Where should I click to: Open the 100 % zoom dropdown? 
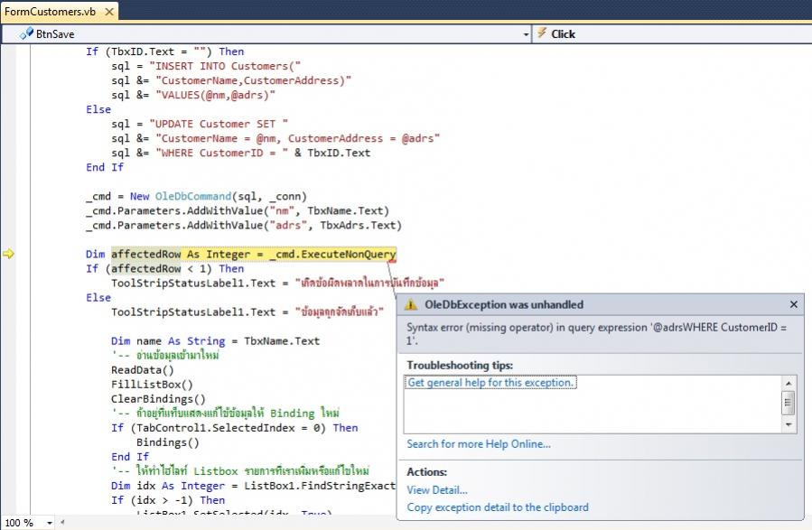[50, 523]
